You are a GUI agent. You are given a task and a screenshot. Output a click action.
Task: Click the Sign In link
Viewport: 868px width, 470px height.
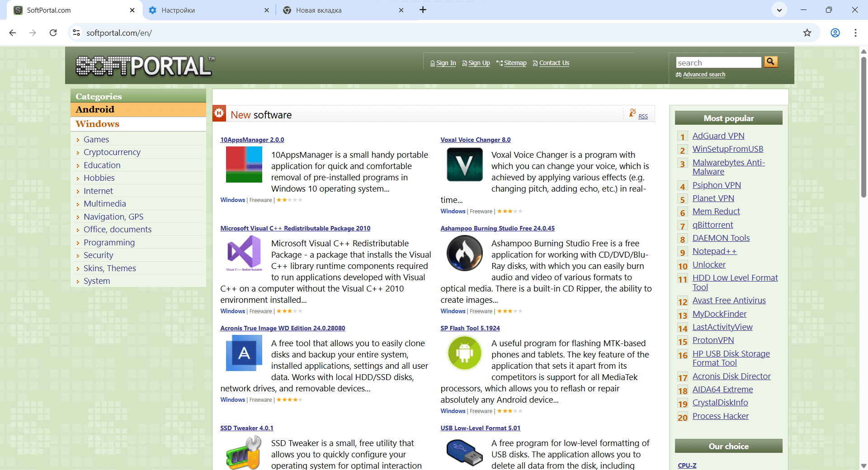tap(446, 63)
